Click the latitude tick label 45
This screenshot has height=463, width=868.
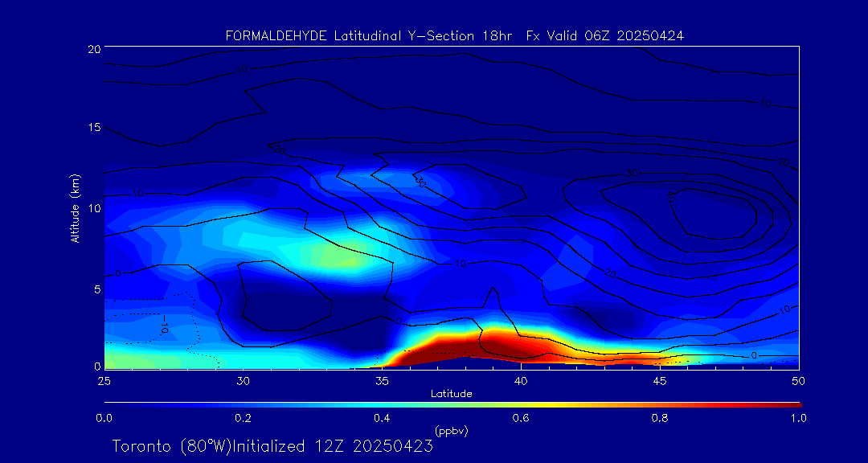[660, 381]
